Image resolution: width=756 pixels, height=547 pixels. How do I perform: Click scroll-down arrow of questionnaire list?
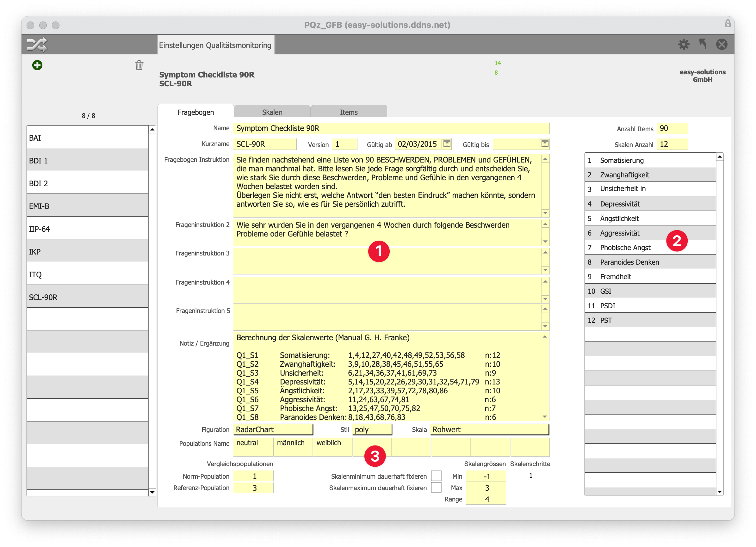click(x=152, y=492)
